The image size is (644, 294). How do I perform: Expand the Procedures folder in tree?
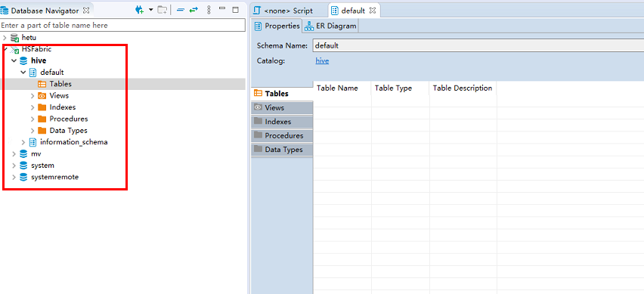point(33,119)
